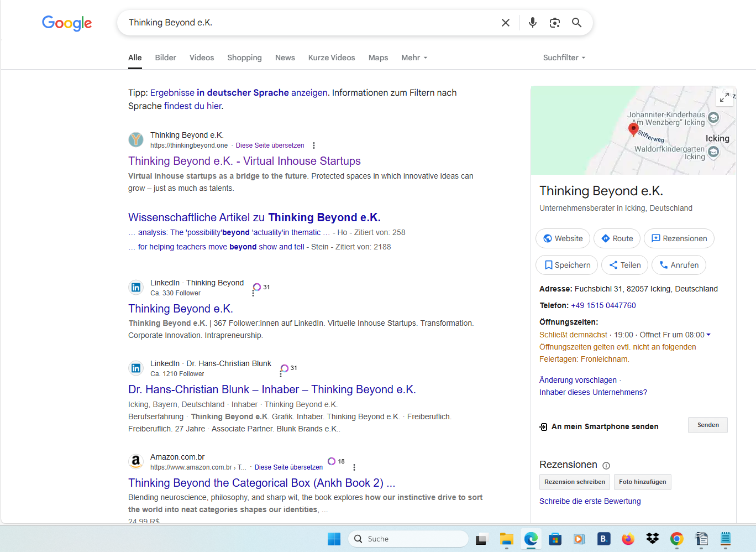Expand opening hours next to Öffnet Fr um 08:00
The height and width of the screenshot is (552, 756).
(x=708, y=335)
